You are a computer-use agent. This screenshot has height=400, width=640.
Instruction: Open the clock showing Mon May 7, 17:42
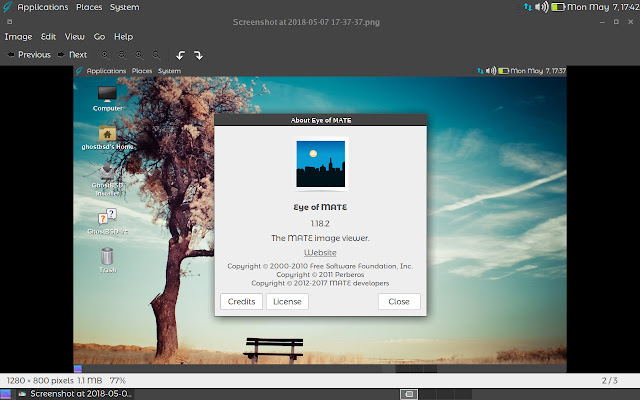point(603,7)
